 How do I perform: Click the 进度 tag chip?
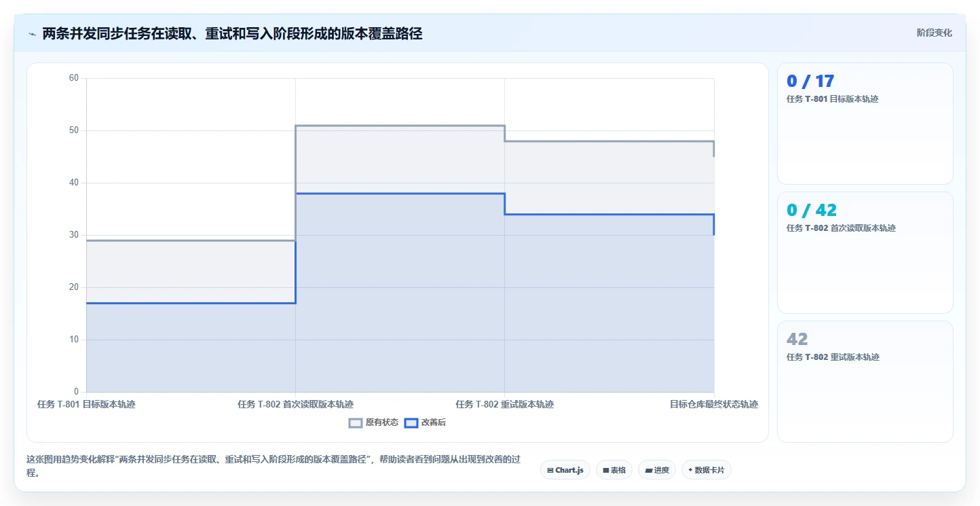click(x=657, y=470)
